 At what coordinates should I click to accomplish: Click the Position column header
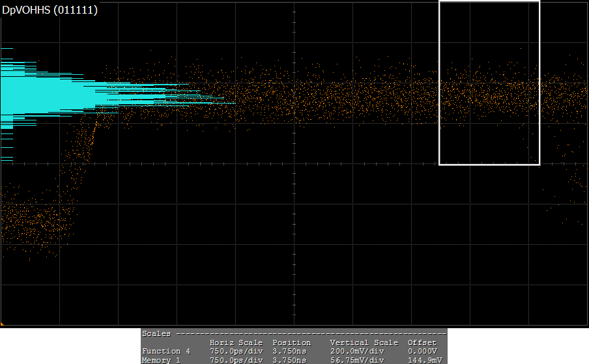pos(291,343)
